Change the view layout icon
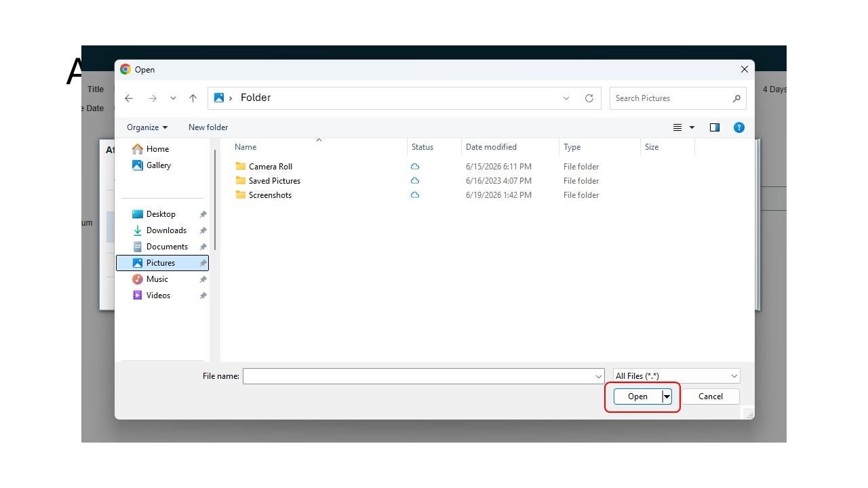This screenshot has width=868, height=488. click(x=677, y=127)
